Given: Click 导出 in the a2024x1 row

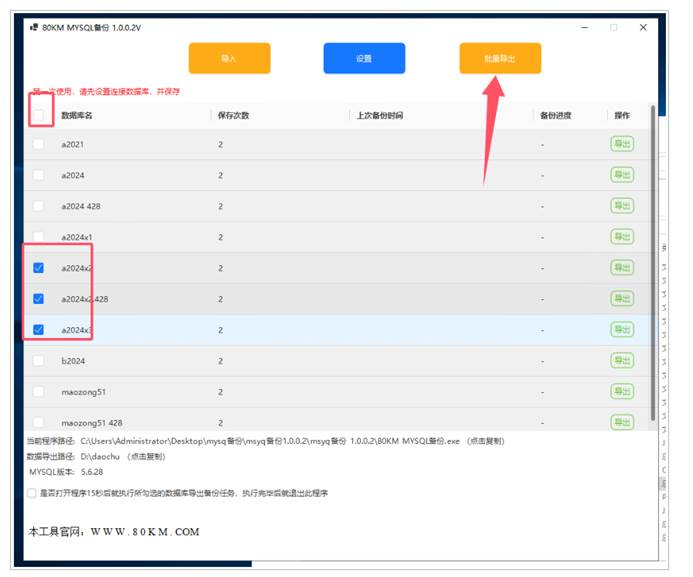Looking at the screenshot, I should 622,237.
